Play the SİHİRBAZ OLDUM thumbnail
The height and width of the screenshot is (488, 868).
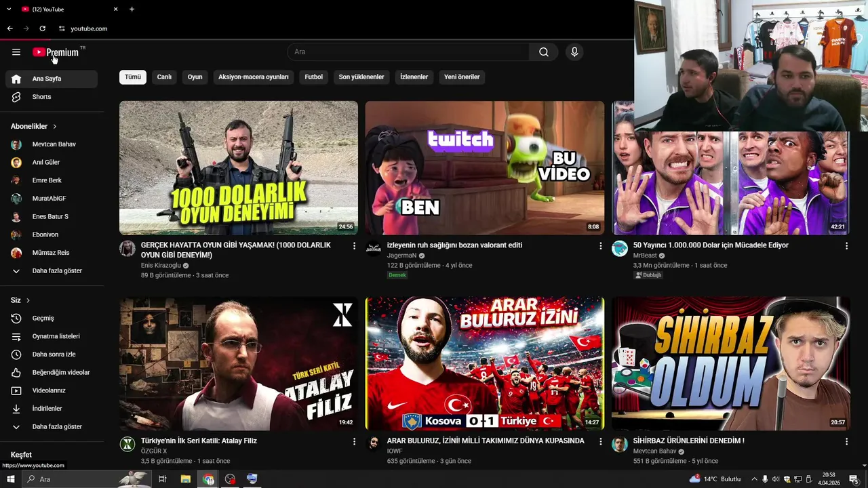(731, 363)
